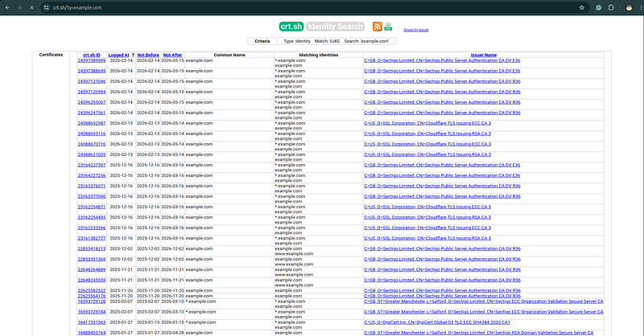The width and height of the screenshot is (644, 336).
Task: Open Cloudflare RSA CA 3 issuer for 24388693116
Action: [x=427, y=133]
